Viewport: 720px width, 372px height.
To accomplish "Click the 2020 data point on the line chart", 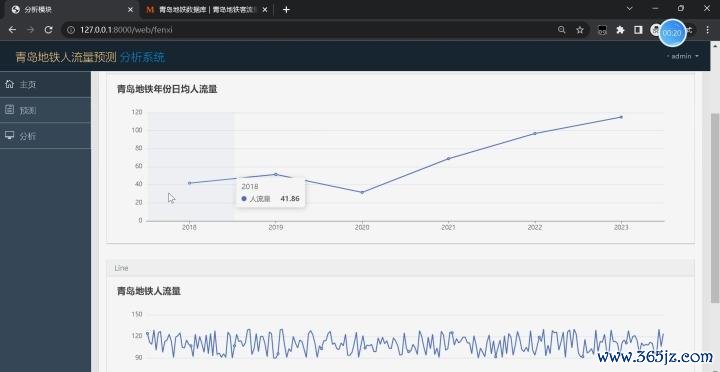I will point(362,192).
